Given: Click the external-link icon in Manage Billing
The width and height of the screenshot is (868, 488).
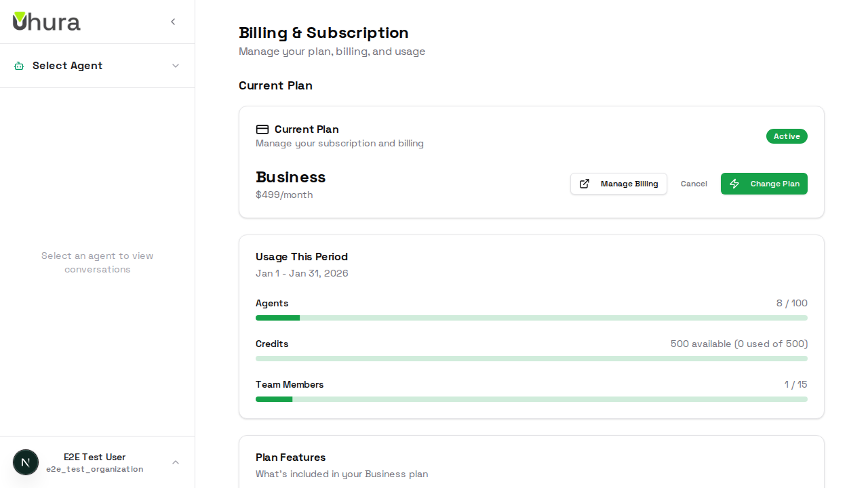Looking at the screenshot, I should coord(585,184).
